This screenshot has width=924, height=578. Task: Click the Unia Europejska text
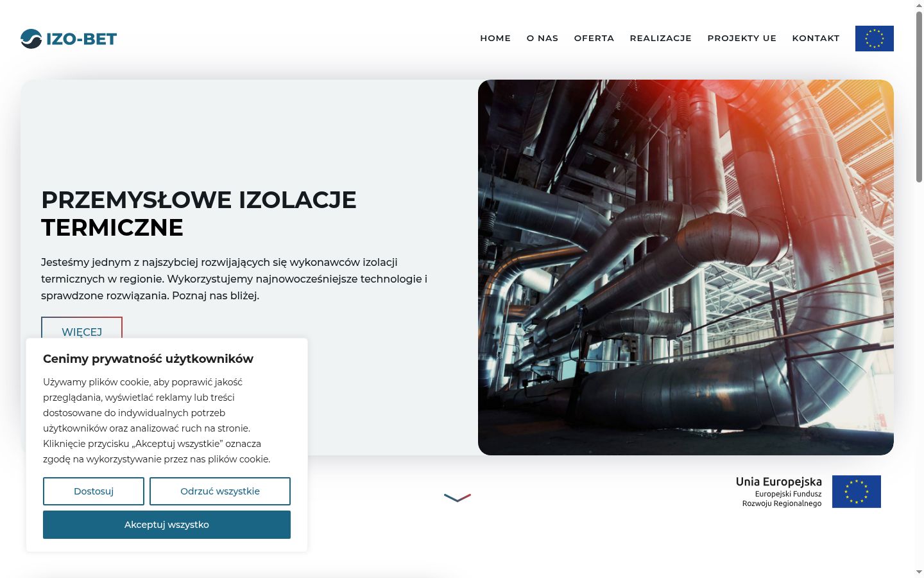click(x=779, y=482)
